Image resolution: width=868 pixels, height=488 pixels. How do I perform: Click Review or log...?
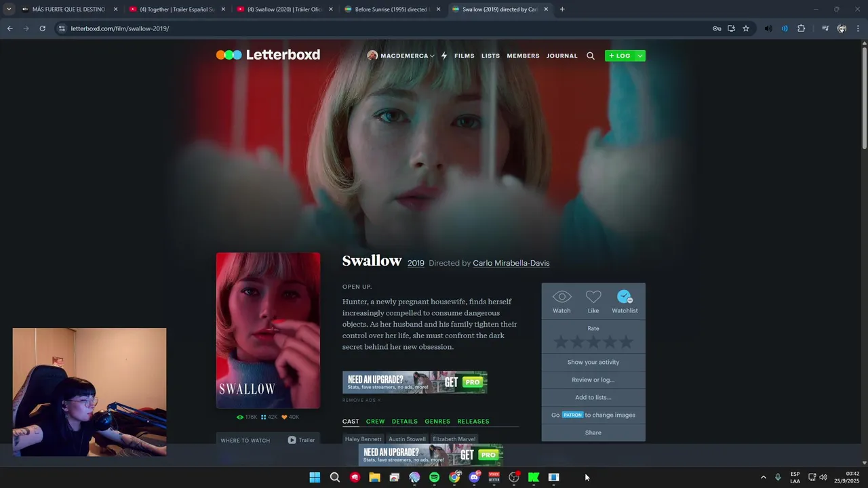(593, 380)
